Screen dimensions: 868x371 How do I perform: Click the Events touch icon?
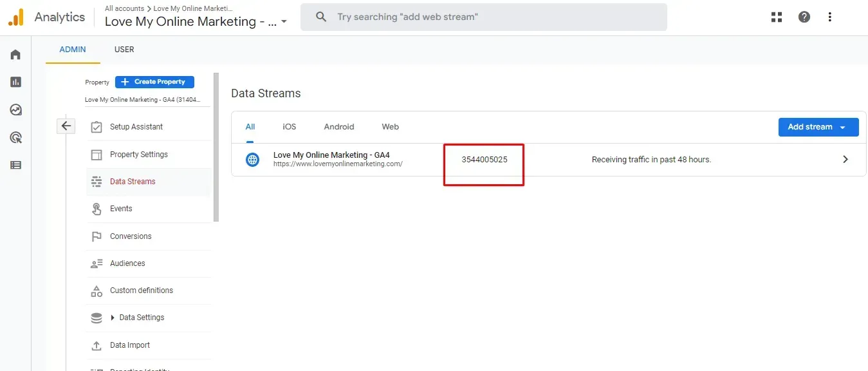(x=97, y=209)
